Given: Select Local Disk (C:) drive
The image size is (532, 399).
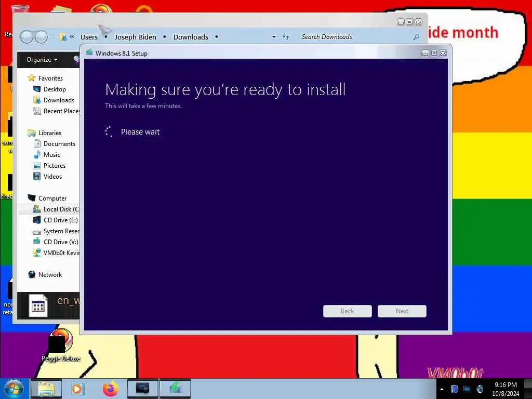Looking at the screenshot, I should pos(61,209).
